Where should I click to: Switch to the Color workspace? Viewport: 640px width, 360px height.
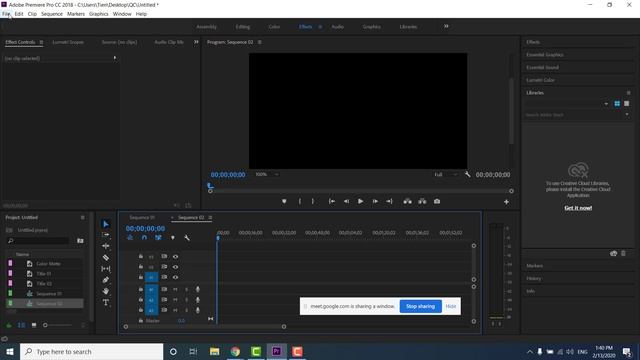click(x=274, y=27)
